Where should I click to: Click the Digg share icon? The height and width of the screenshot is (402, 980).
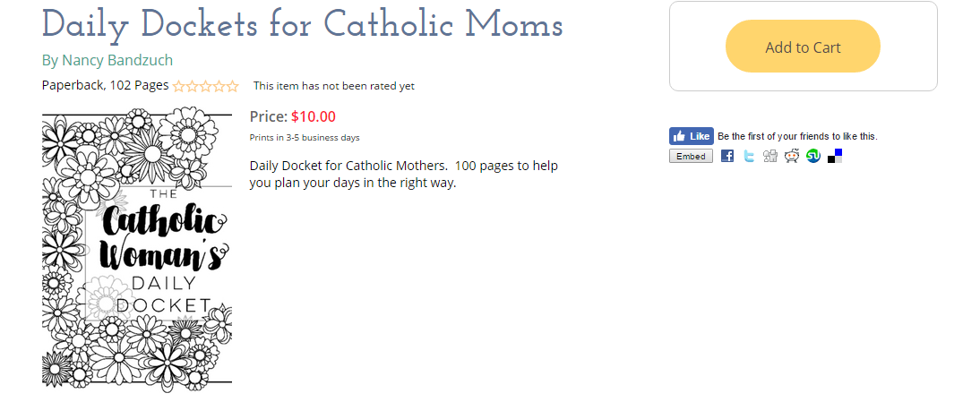(770, 156)
